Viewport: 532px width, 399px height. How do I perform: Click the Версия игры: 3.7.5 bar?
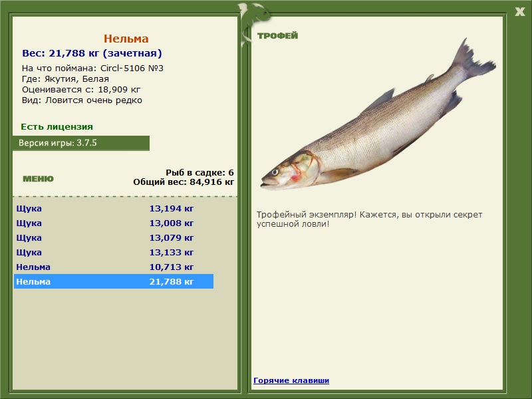click(80, 143)
